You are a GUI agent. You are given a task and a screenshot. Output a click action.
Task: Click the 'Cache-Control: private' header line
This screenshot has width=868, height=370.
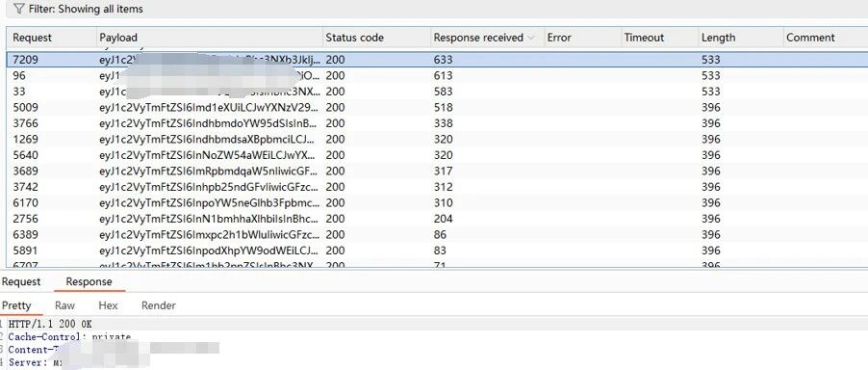tap(69, 336)
